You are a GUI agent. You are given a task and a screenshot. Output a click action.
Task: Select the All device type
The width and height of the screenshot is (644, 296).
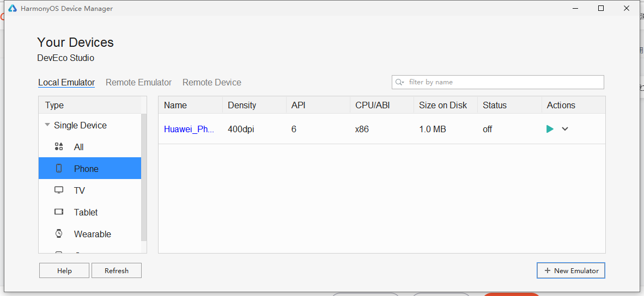pyautogui.click(x=89, y=147)
